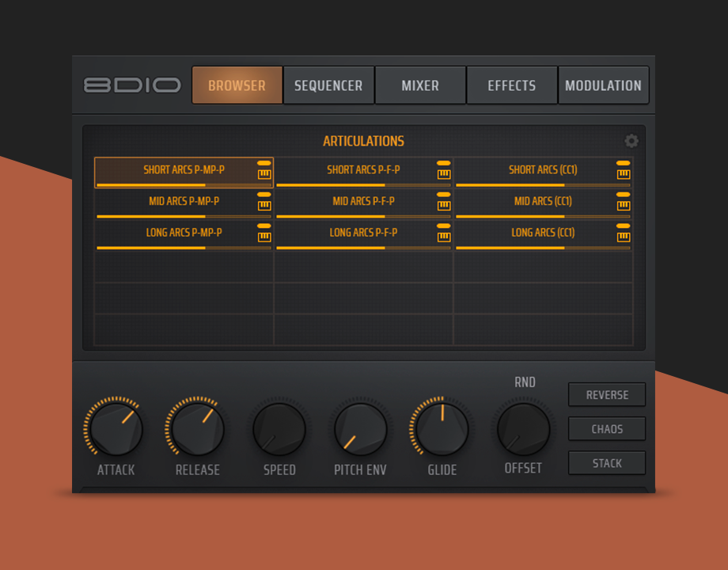Activate the Chaos button
Viewport: 728px width, 570px height.
point(607,429)
